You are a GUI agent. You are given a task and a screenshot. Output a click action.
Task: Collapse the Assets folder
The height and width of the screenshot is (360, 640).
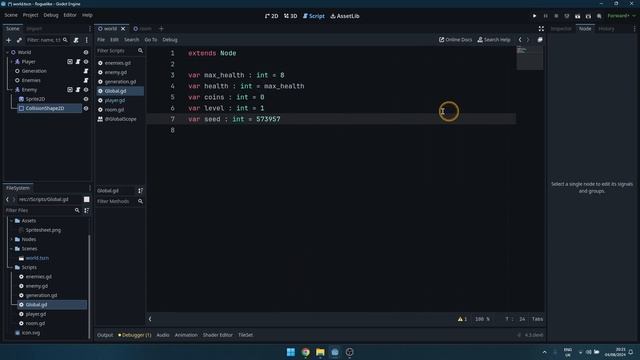11,220
